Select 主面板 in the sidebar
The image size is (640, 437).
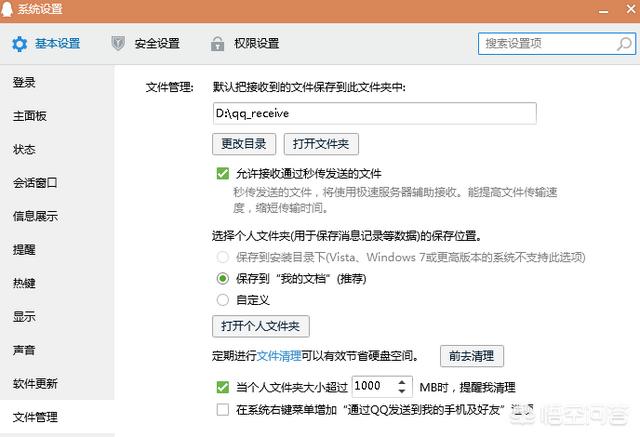click(57, 116)
